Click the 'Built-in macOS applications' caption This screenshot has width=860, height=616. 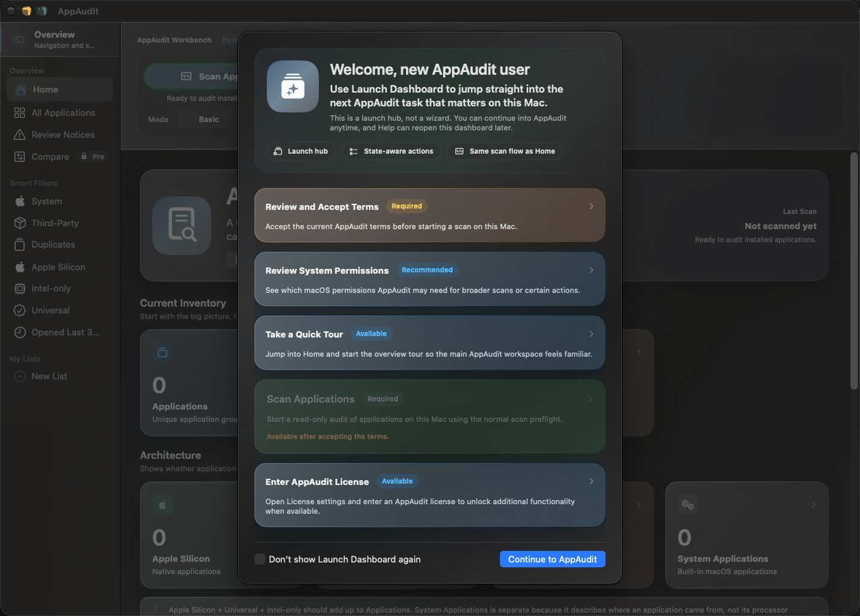pyautogui.click(x=727, y=572)
